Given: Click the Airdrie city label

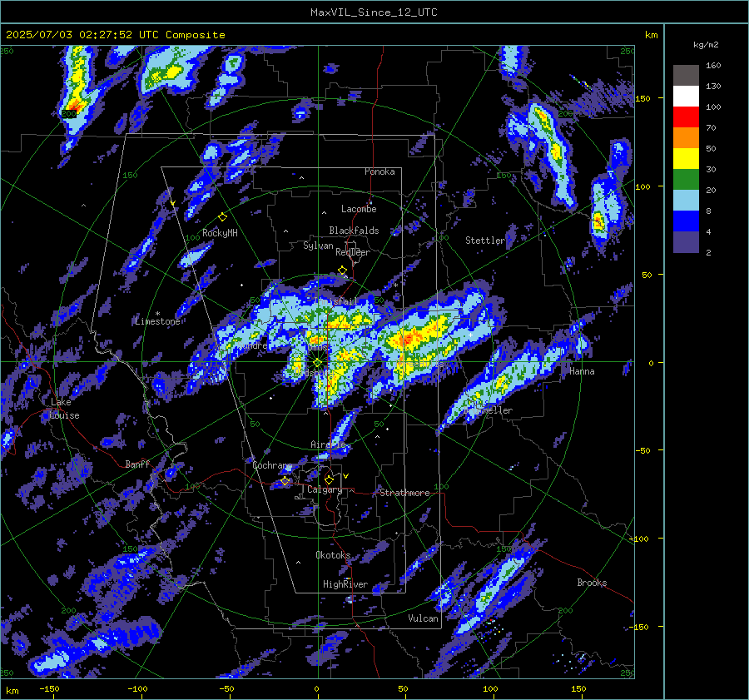Looking at the screenshot, I should coord(328,444).
